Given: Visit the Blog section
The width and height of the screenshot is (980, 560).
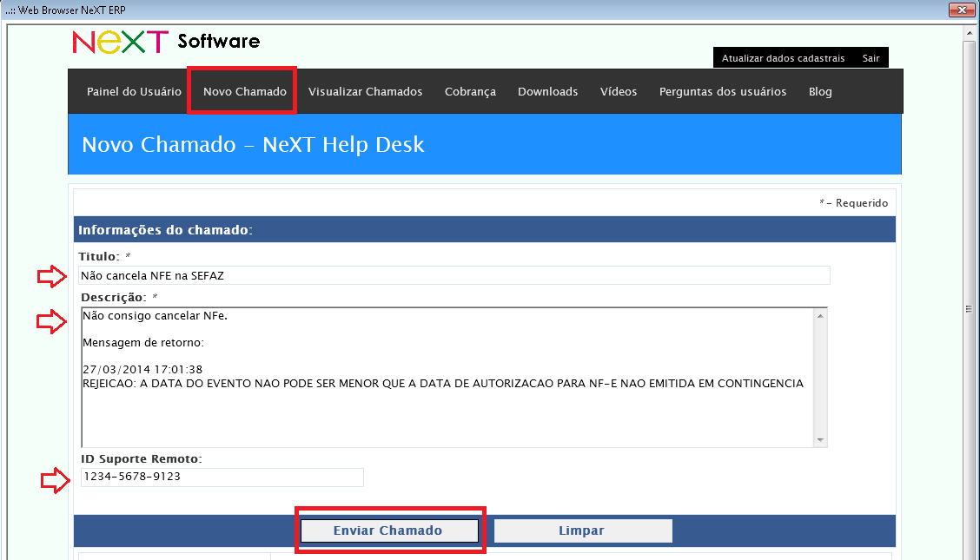Looking at the screenshot, I should [820, 90].
